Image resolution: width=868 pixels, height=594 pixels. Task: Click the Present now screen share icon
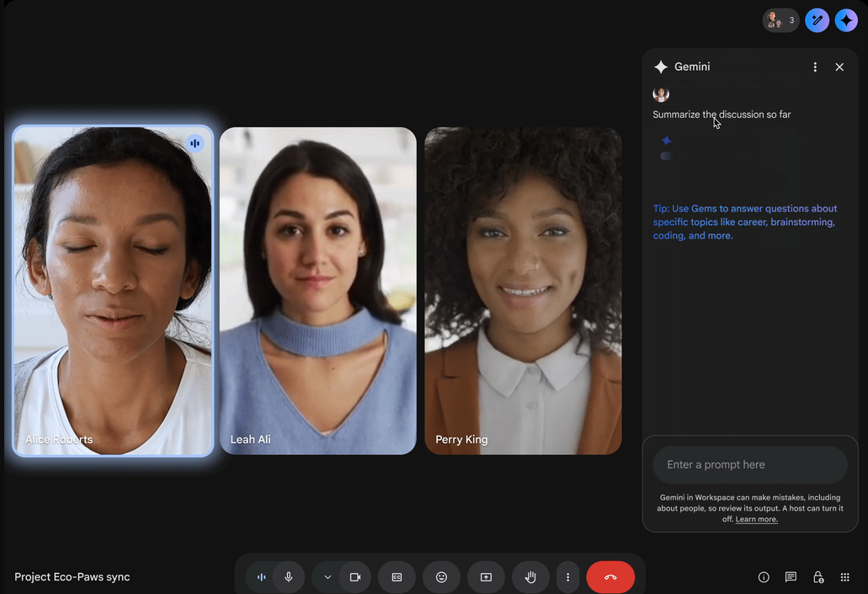coord(486,577)
